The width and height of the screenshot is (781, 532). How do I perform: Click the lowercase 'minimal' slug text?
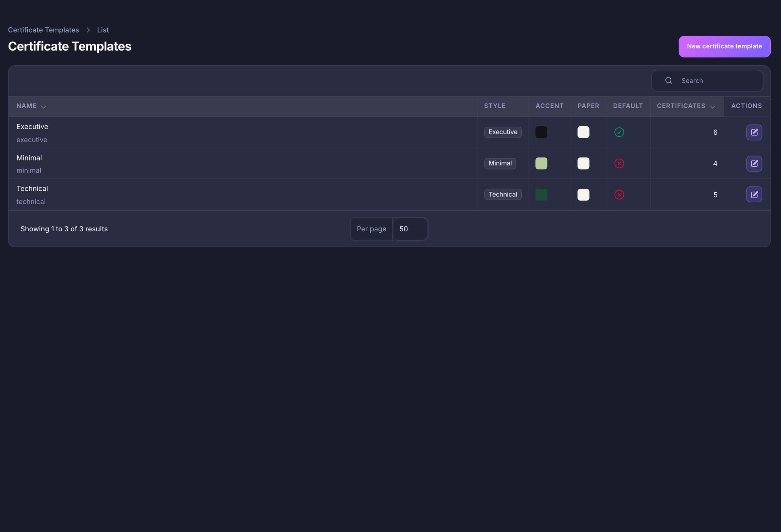[29, 171]
